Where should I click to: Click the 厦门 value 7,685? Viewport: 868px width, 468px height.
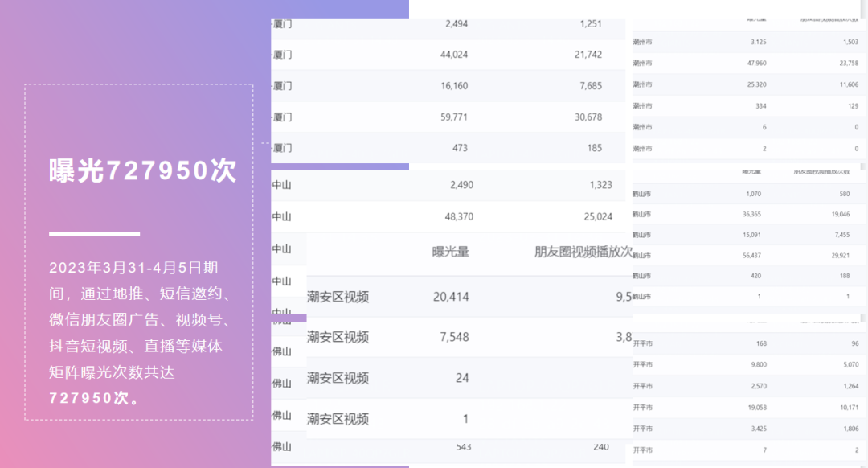[x=591, y=86]
